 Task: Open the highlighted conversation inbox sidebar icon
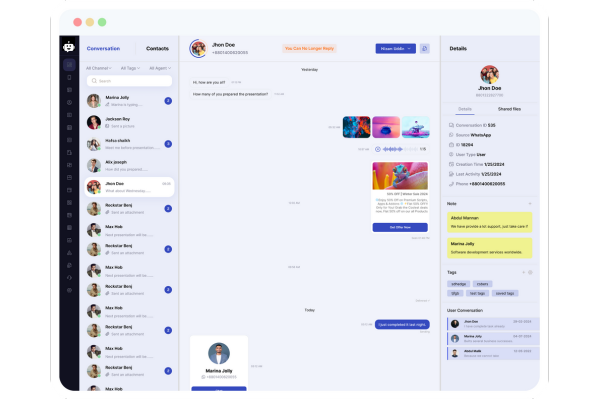(69, 65)
